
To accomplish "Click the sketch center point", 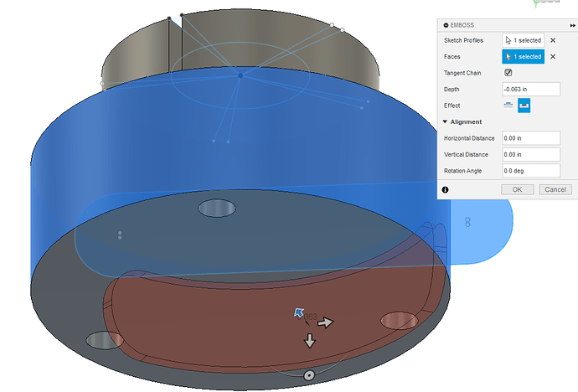I will coord(240,75).
